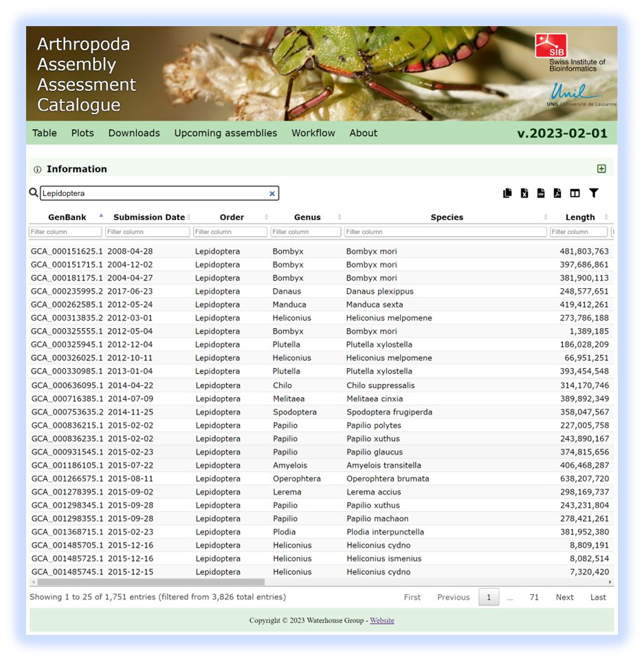Open the Plots tab
The width and height of the screenshot is (644, 661).
(82, 133)
